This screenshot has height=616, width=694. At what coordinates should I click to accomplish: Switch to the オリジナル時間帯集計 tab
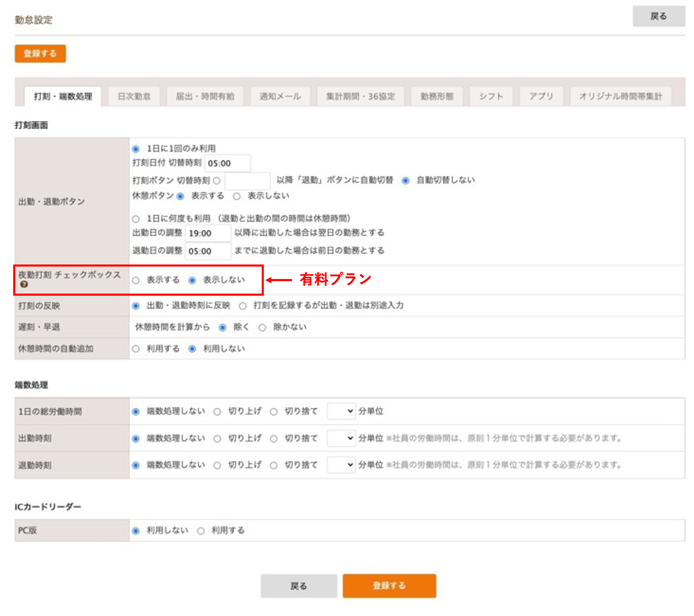(621, 97)
